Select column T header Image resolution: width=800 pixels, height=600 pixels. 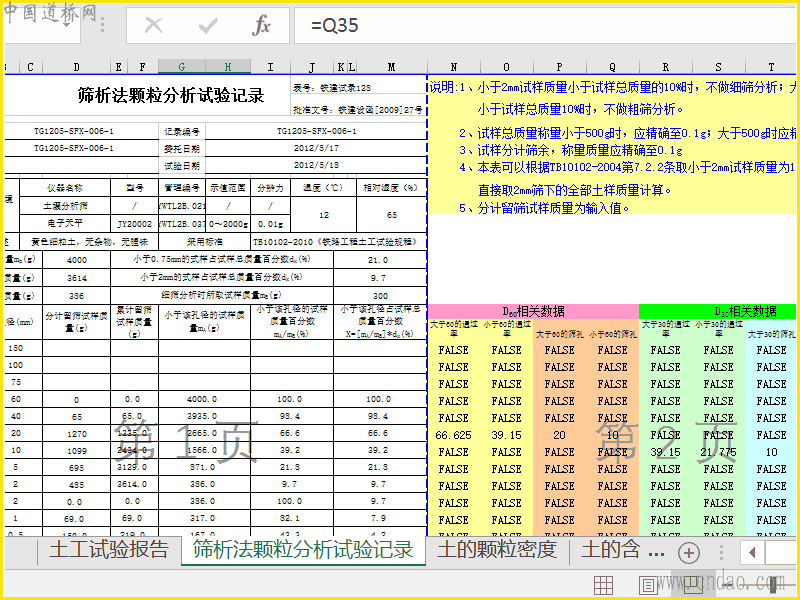771,67
